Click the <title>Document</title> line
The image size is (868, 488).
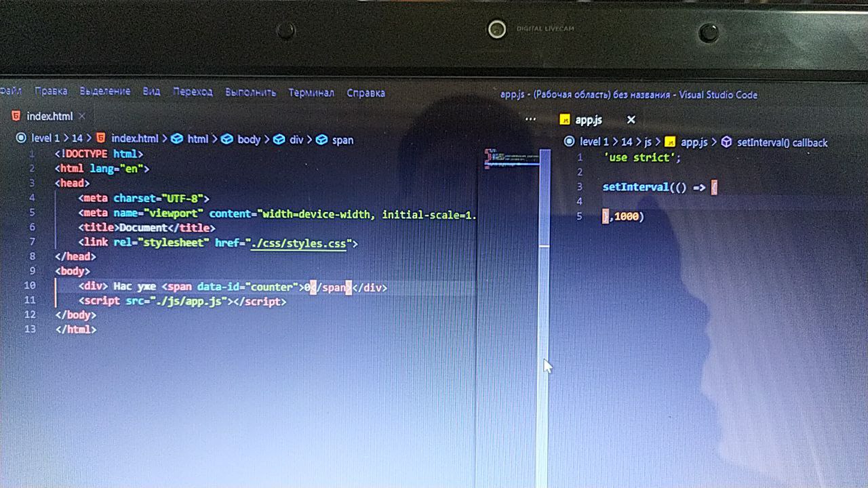point(146,228)
